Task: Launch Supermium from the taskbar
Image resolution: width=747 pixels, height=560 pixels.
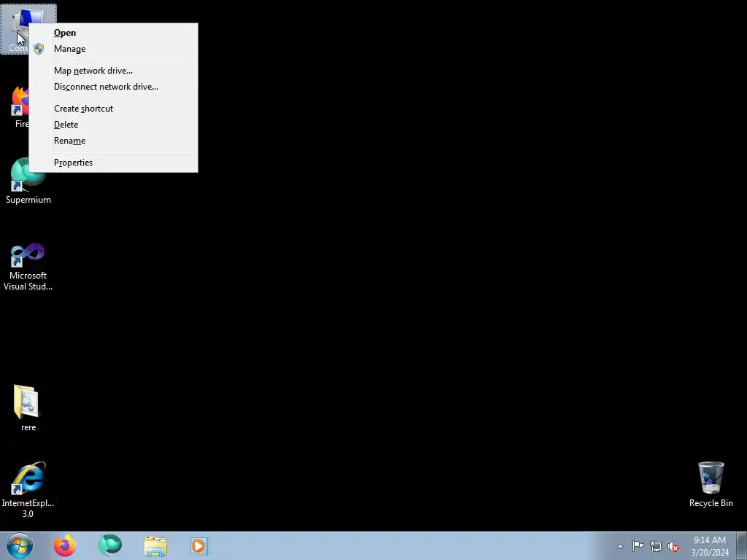Action: coord(110,545)
